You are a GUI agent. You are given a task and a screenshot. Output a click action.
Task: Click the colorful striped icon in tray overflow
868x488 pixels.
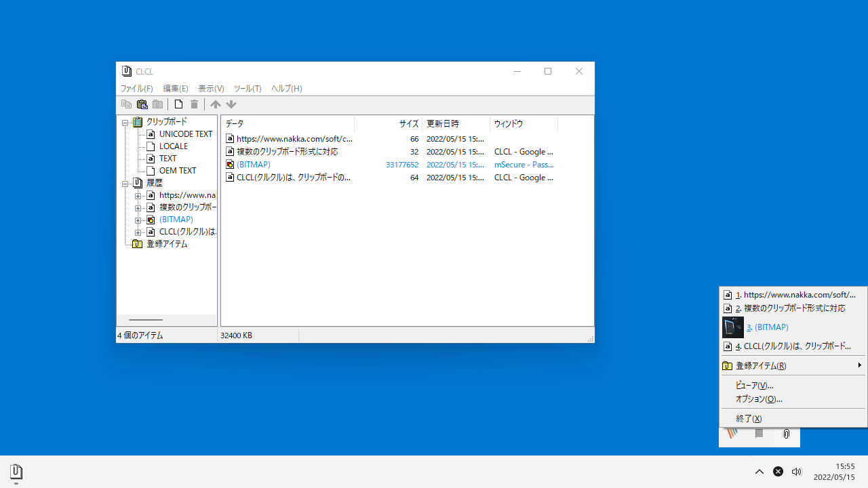coord(732,434)
